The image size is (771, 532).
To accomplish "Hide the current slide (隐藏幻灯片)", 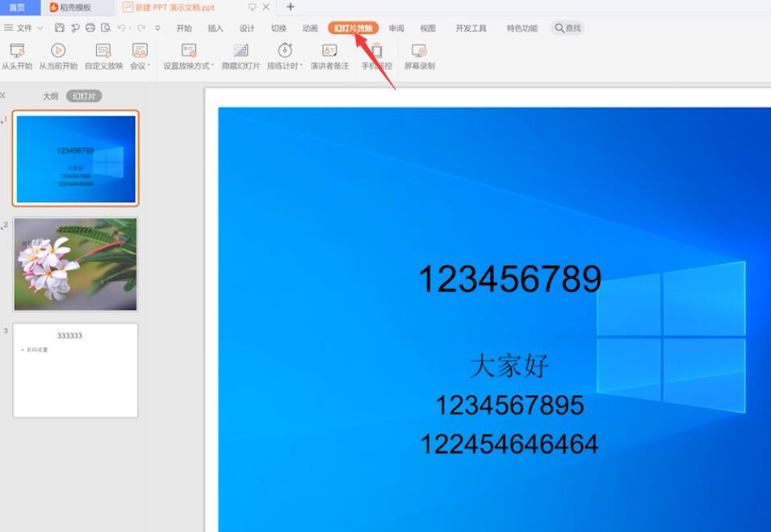I will click(241, 57).
